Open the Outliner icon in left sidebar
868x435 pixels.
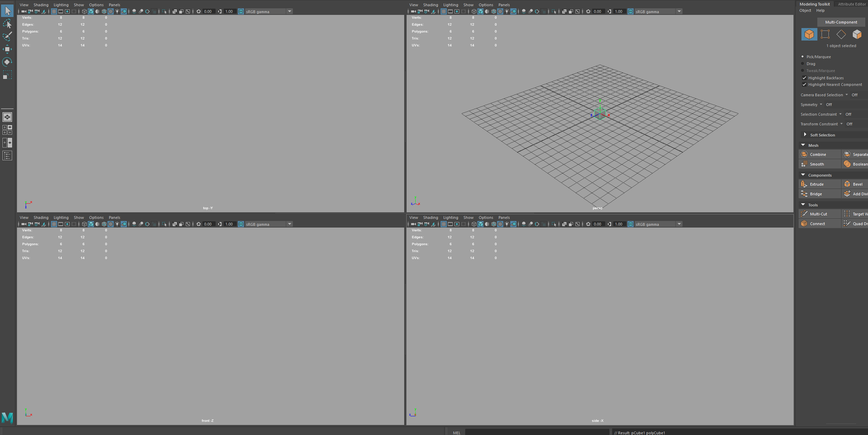7,156
